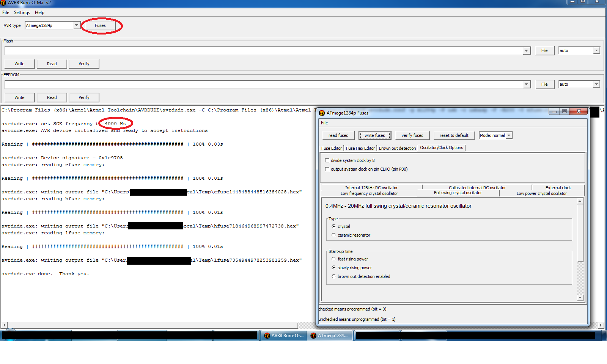Viewport: 607px width, 364px height.
Task: Expand the EEPROM file path dropdown
Action: (527, 85)
